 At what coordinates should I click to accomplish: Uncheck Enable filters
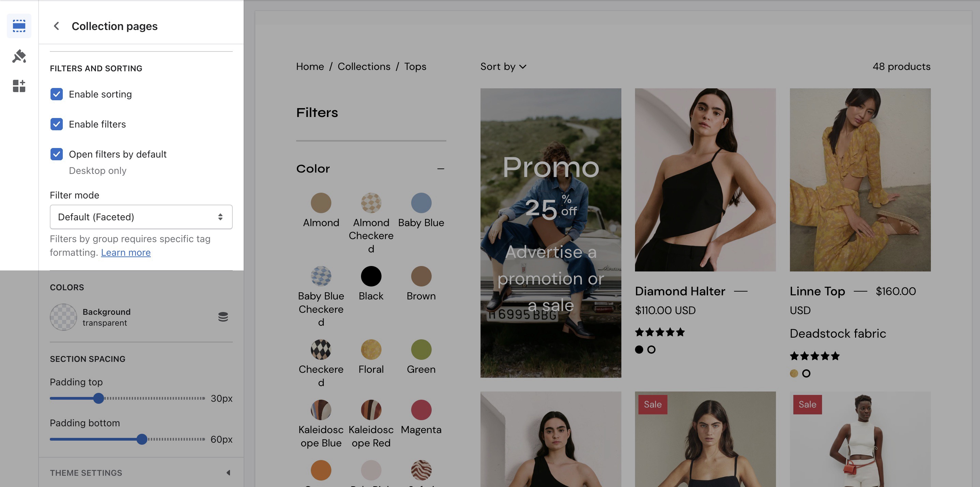pos(57,124)
